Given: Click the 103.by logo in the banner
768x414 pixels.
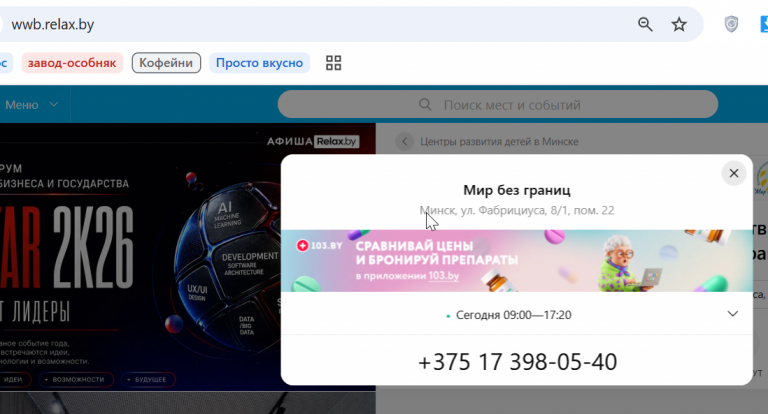Looking at the screenshot, I should click(319, 245).
